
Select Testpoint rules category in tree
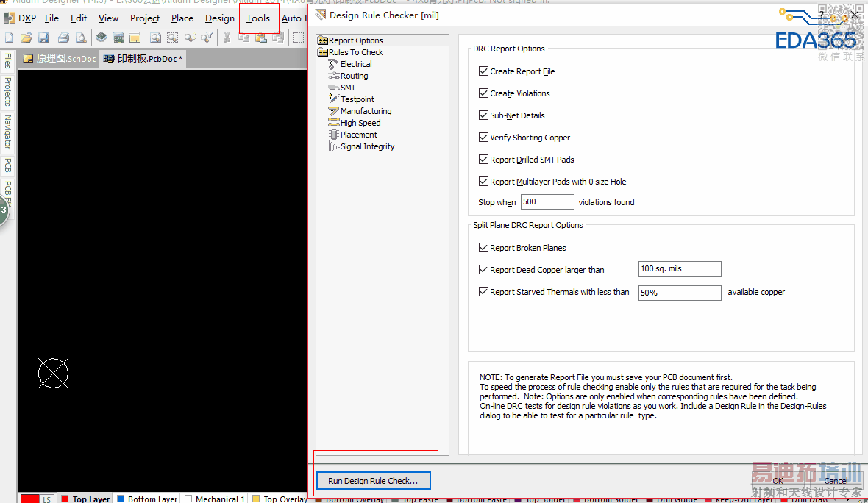point(351,99)
